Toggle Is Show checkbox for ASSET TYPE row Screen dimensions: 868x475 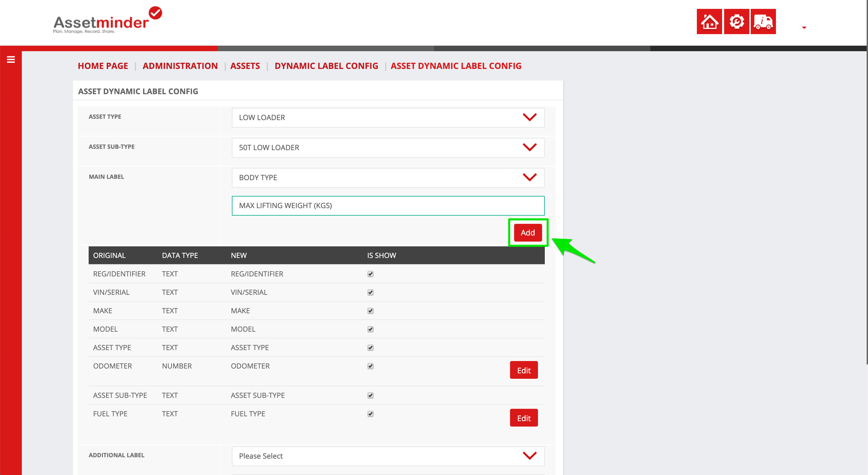tap(371, 348)
